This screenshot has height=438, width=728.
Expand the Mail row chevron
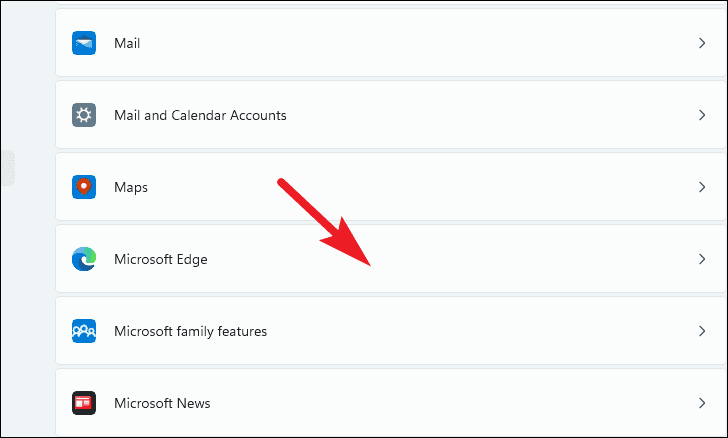(702, 43)
